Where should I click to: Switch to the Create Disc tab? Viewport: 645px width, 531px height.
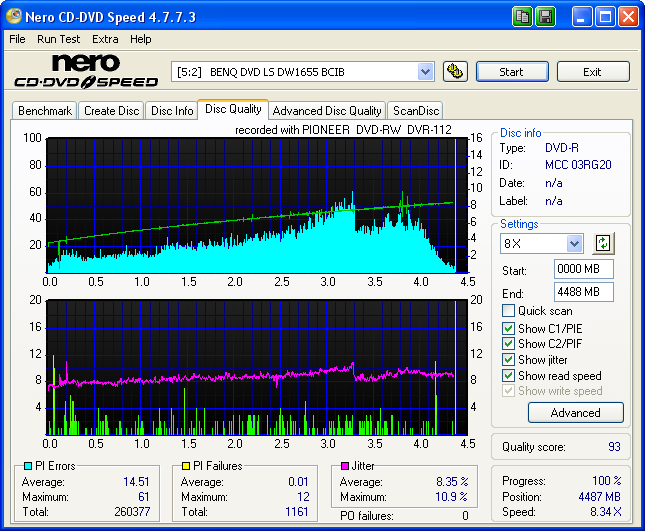click(x=111, y=111)
